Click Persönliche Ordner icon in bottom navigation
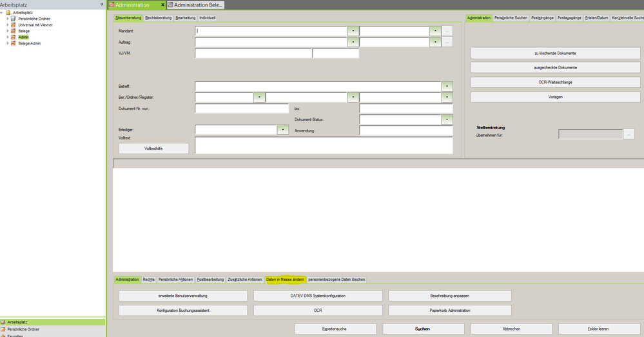644x337 pixels. point(3,329)
